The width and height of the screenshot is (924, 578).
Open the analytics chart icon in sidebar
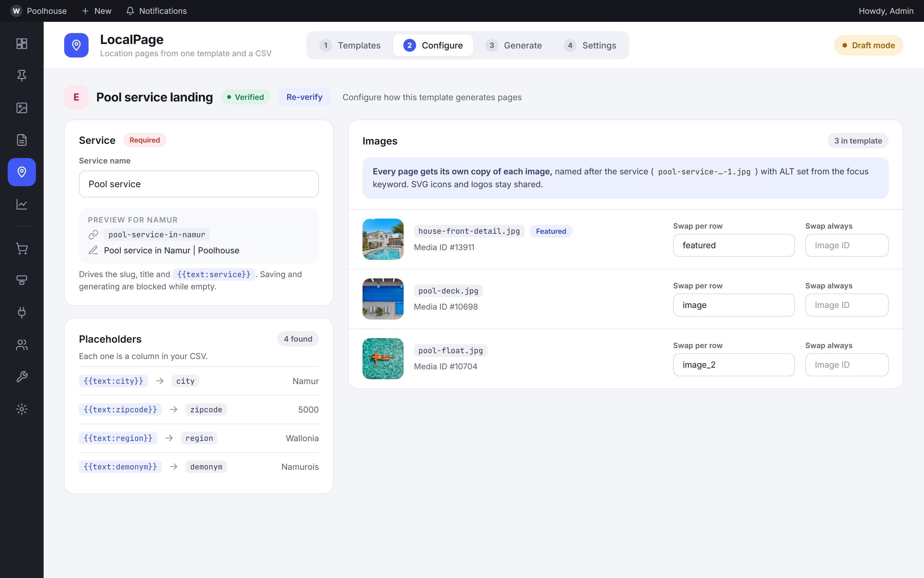(x=22, y=204)
